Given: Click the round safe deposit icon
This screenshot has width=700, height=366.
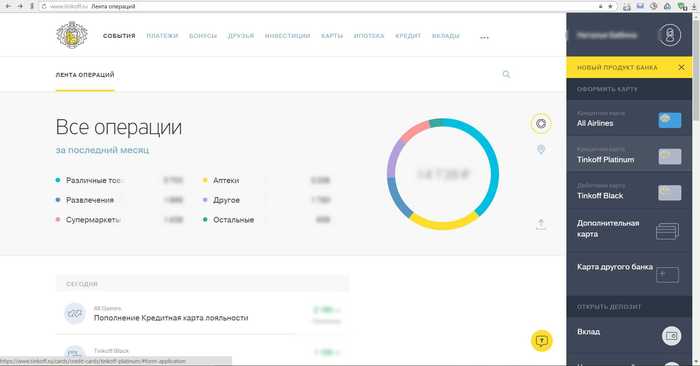Looking at the screenshot, I should point(671,336).
